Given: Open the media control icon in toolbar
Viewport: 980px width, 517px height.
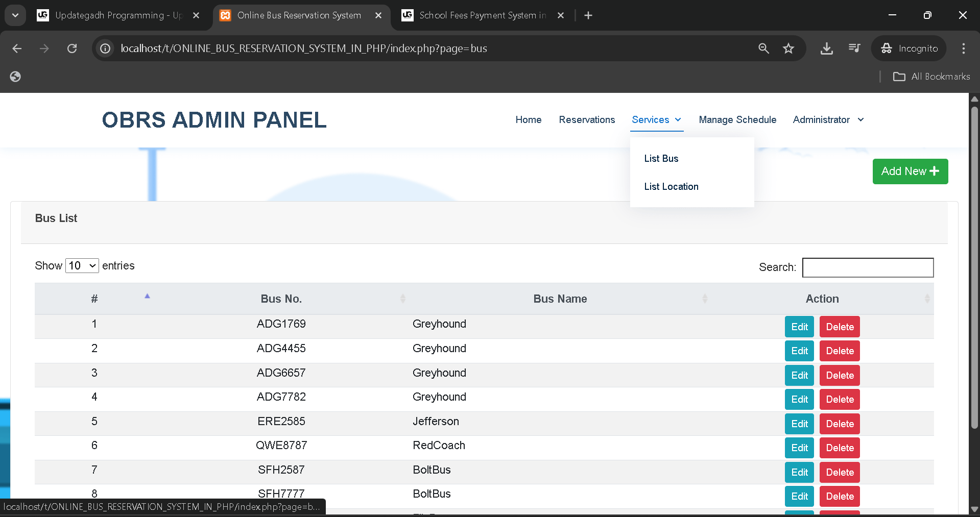Looking at the screenshot, I should click(x=854, y=48).
